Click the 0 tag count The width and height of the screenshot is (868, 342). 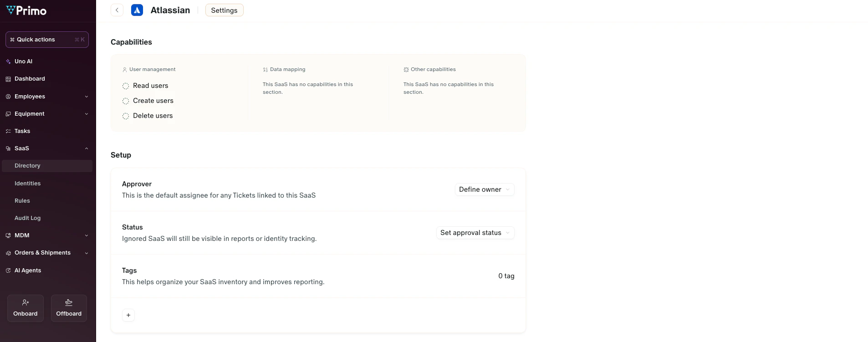[506, 276]
